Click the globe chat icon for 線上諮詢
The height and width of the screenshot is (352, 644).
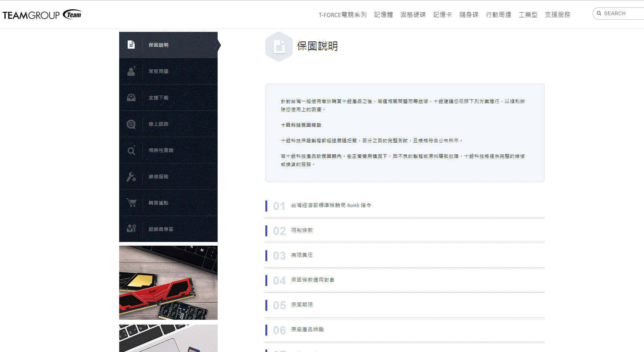pos(131,124)
